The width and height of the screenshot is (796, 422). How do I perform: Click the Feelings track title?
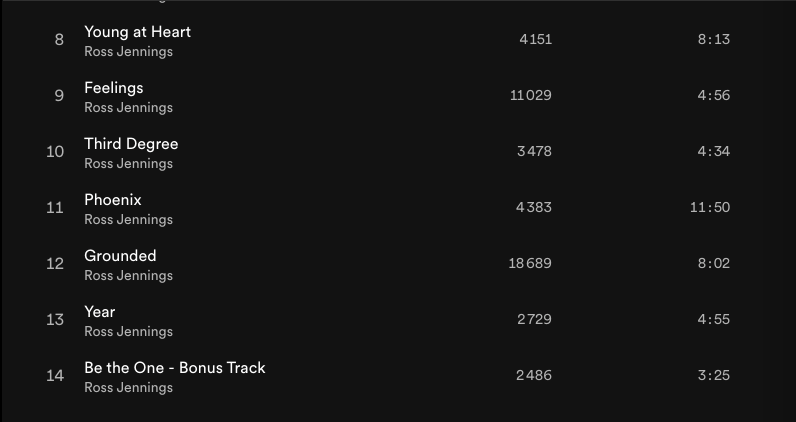pyautogui.click(x=113, y=88)
